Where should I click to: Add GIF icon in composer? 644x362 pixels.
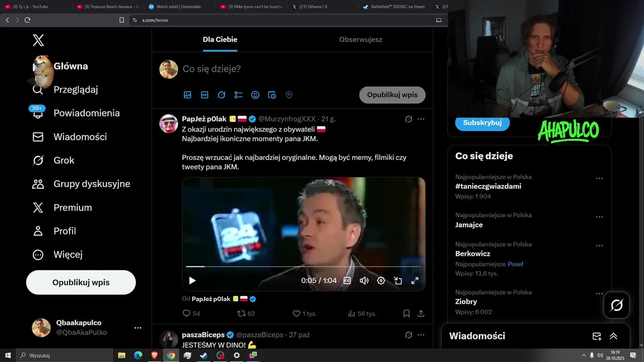click(205, 95)
